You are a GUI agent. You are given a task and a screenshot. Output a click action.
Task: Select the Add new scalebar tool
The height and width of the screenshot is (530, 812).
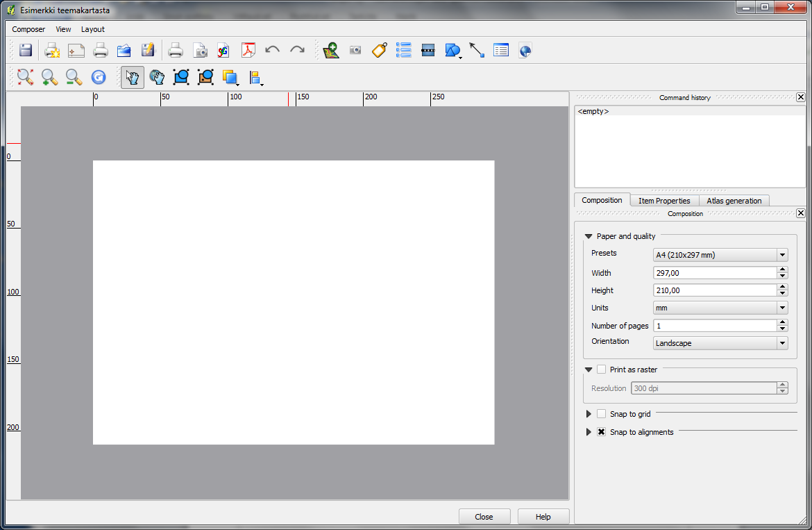point(428,50)
